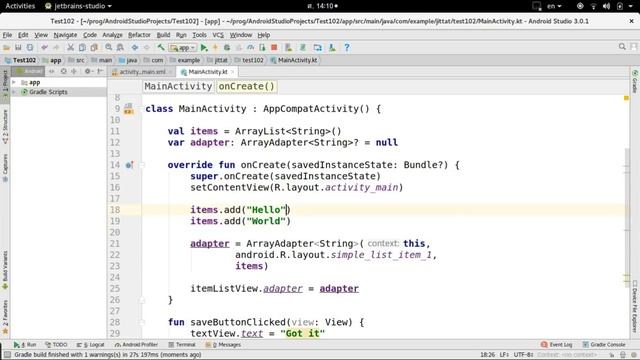Click the Undo toolbar icon
The image size is (640, 360).
tap(44, 48)
